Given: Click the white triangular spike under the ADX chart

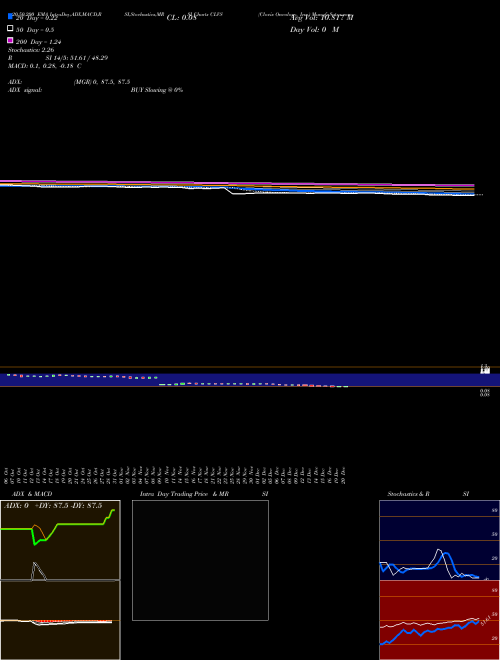Looking at the screenshot, I should click(x=38, y=571).
